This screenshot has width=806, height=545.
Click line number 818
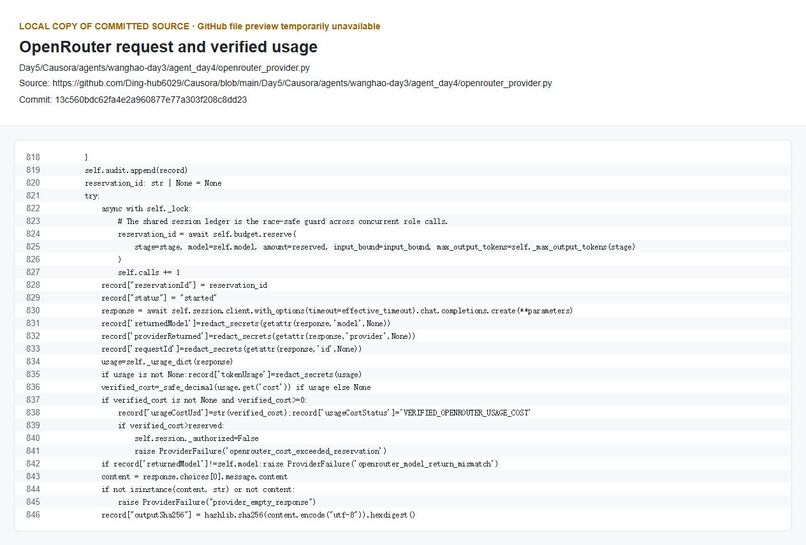33,157
